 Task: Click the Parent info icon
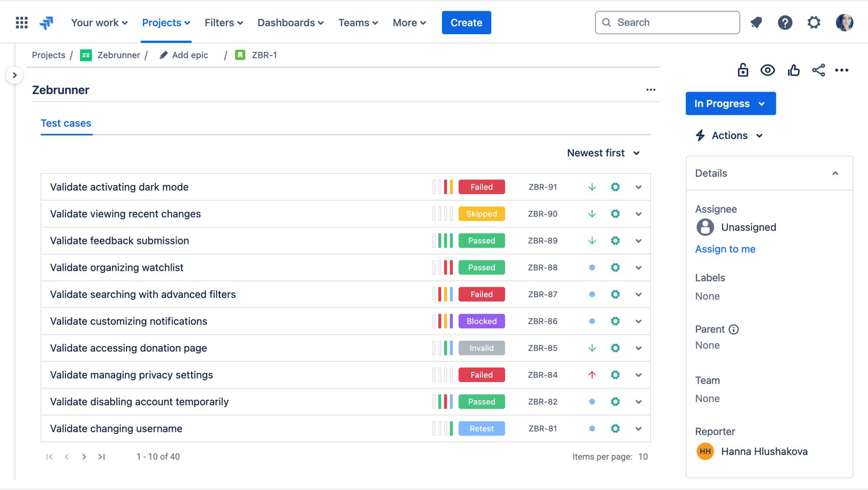(733, 329)
